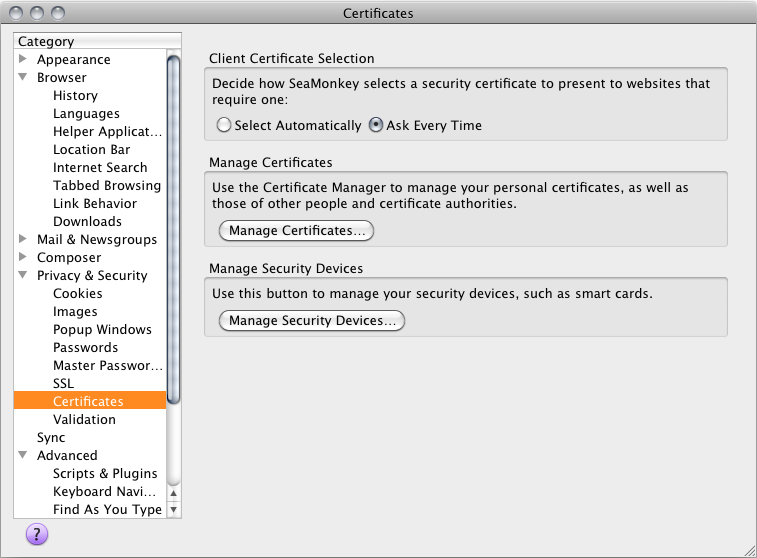
Task: Collapse the Browser category
Action: click(x=23, y=77)
